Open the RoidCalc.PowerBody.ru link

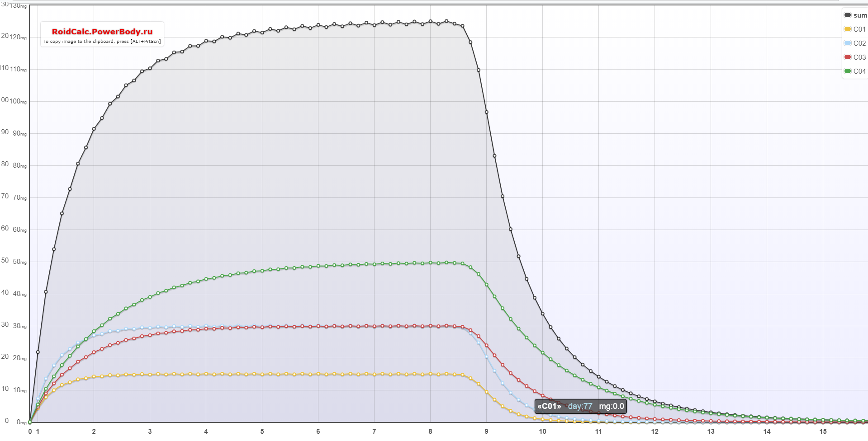(x=102, y=32)
